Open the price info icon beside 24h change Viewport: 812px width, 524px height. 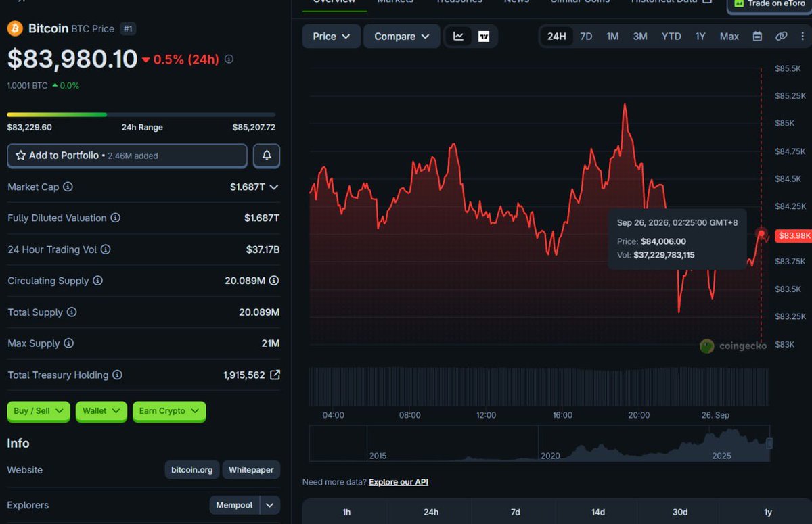pos(229,59)
